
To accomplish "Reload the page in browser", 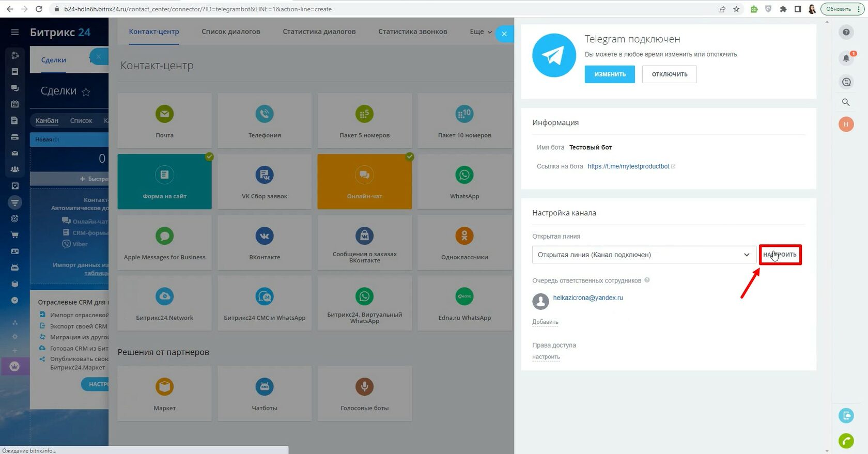I will click(x=39, y=9).
